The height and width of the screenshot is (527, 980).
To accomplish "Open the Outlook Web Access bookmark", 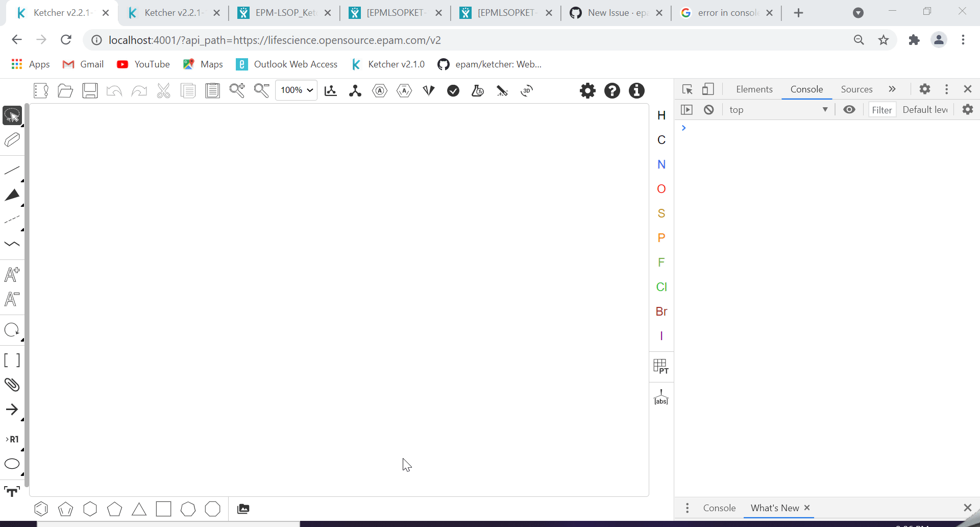I will pos(287,64).
